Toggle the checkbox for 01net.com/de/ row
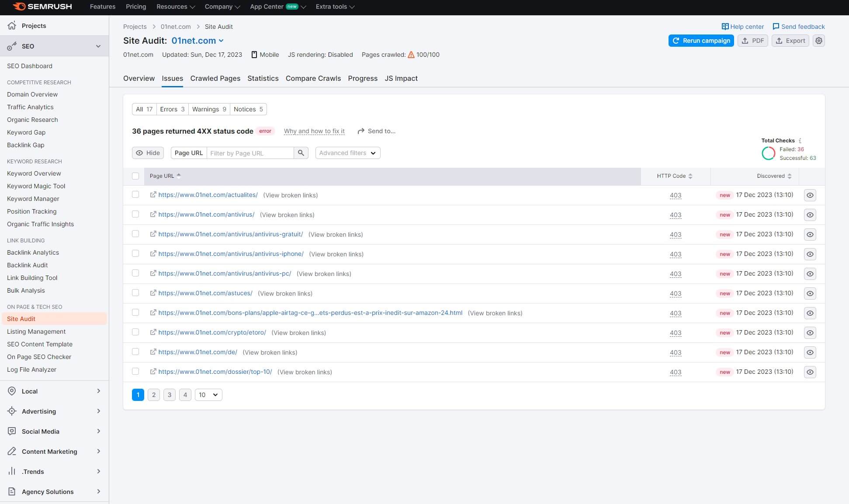The width and height of the screenshot is (849, 504). click(135, 352)
